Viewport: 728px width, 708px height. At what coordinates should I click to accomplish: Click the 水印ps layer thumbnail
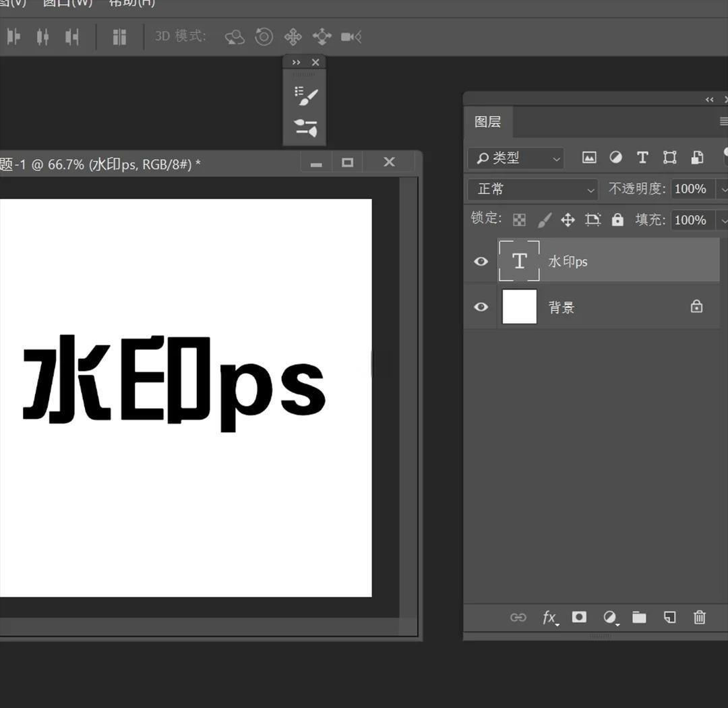519,261
